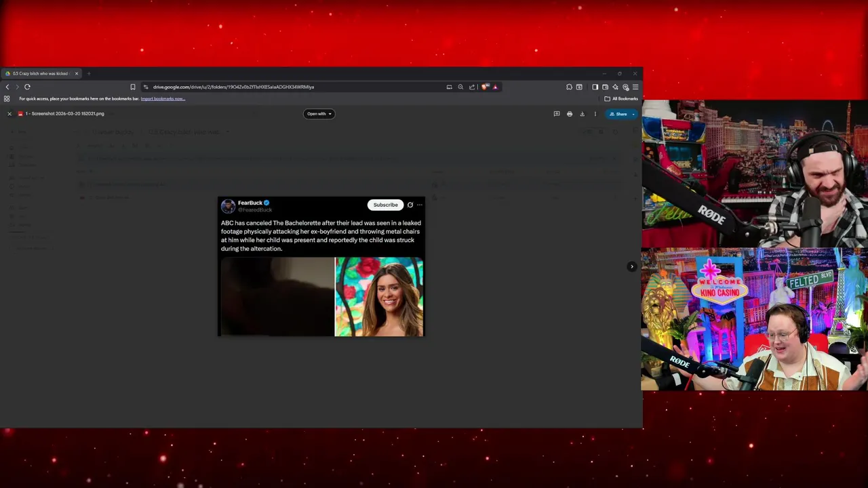Click the tweet's three-dot more icon
This screenshot has width=868, height=488.
[x=420, y=205]
